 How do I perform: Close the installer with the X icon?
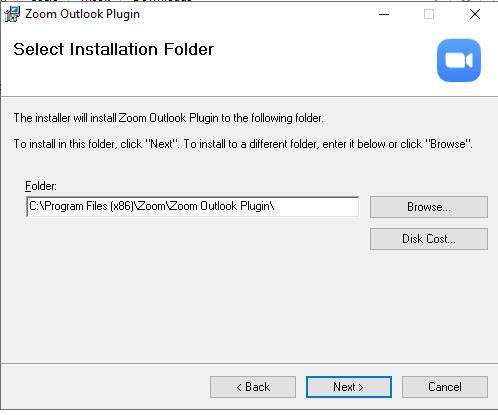(x=475, y=14)
